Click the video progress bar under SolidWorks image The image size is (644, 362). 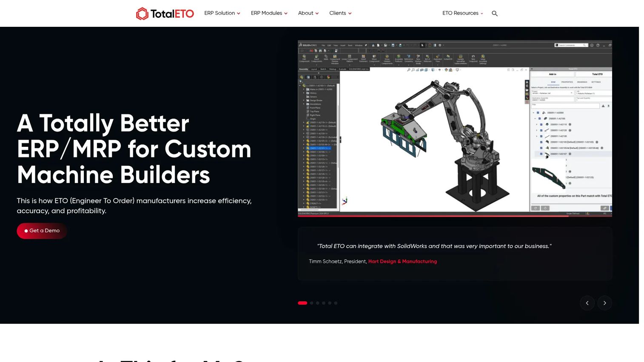(455, 216)
